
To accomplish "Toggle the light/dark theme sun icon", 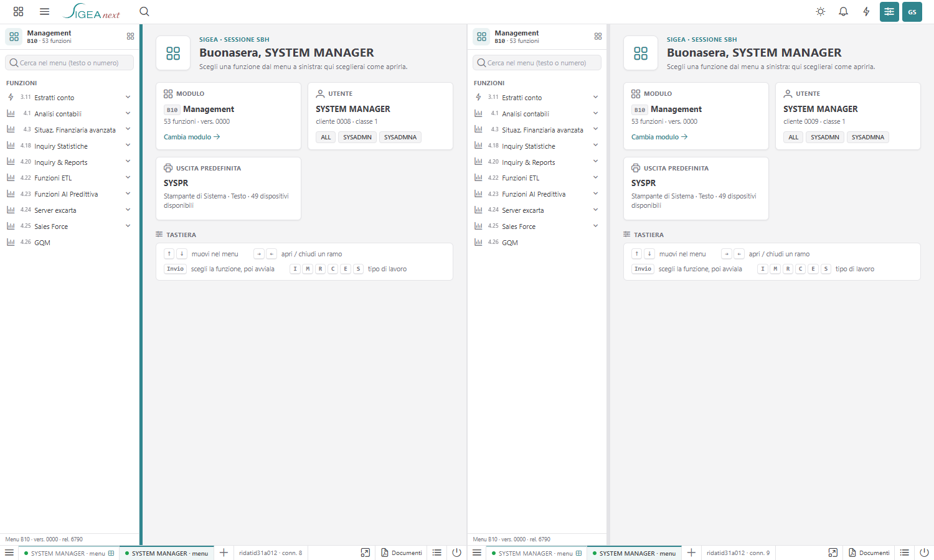I will click(821, 11).
